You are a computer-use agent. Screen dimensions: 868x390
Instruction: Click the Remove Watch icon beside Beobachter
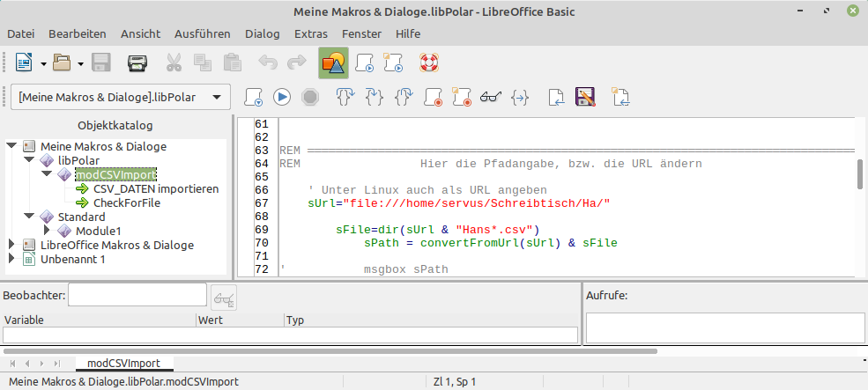[x=224, y=298]
